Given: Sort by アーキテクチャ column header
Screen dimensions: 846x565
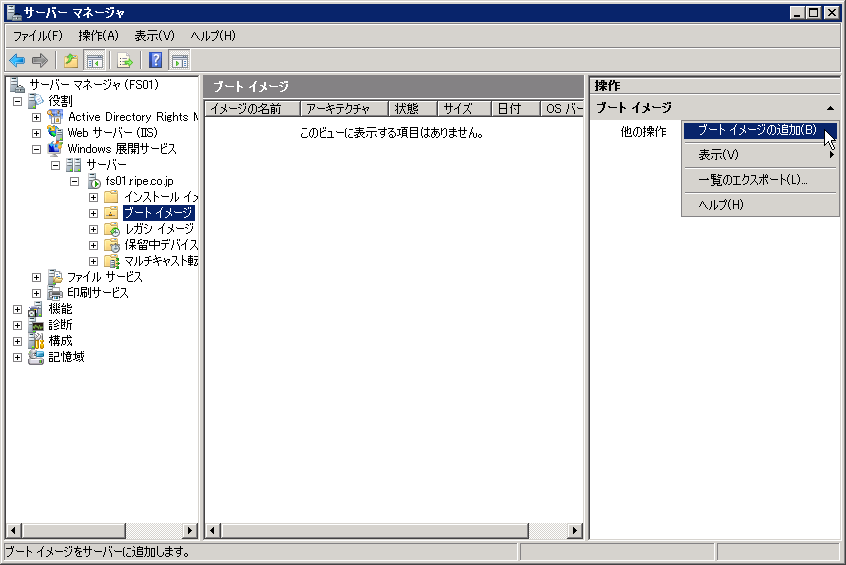Looking at the screenshot, I should pyautogui.click(x=344, y=108).
